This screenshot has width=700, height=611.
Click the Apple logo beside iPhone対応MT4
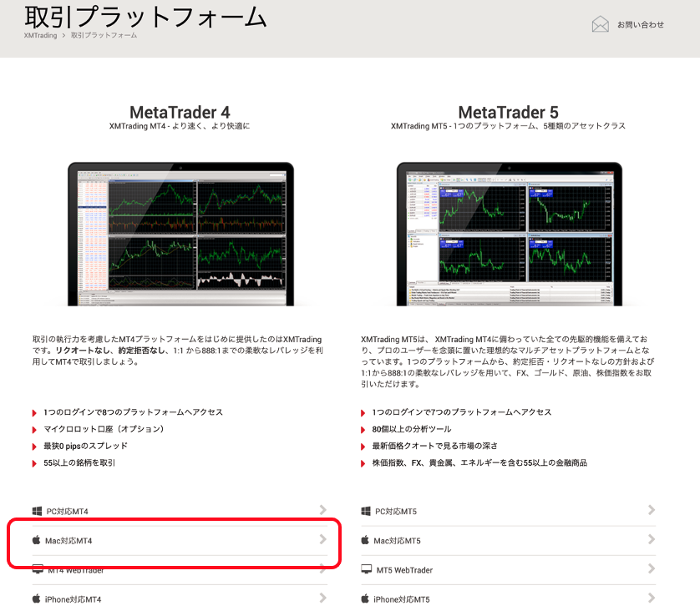pyautogui.click(x=36, y=598)
